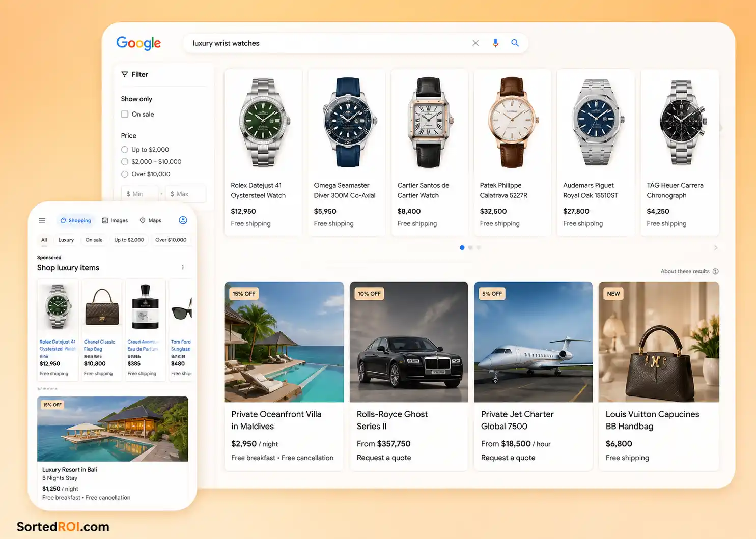Click the Min price input field
The image size is (756, 539).
pyautogui.click(x=139, y=194)
